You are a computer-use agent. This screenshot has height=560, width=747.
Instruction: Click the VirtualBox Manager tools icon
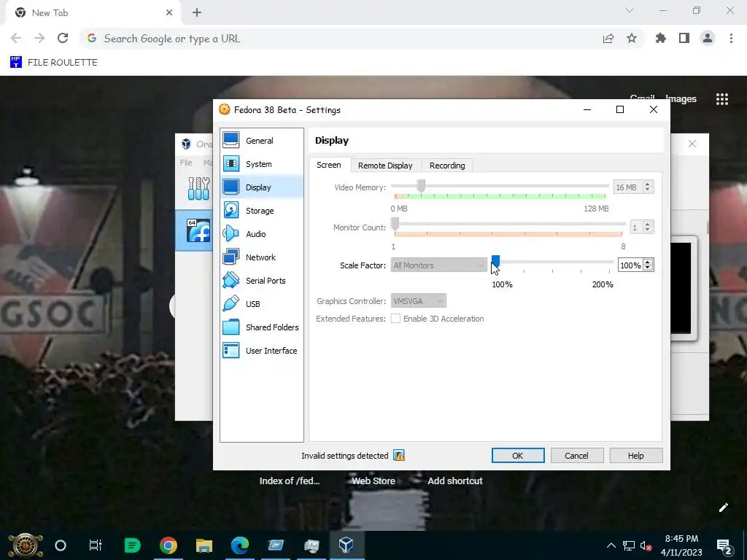tap(198, 189)
